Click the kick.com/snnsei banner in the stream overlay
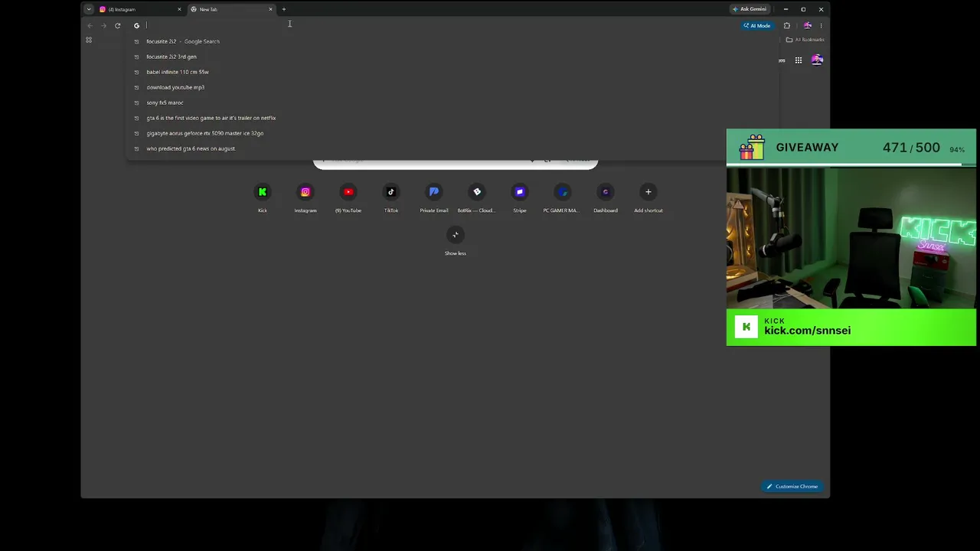 coord(851,328)
